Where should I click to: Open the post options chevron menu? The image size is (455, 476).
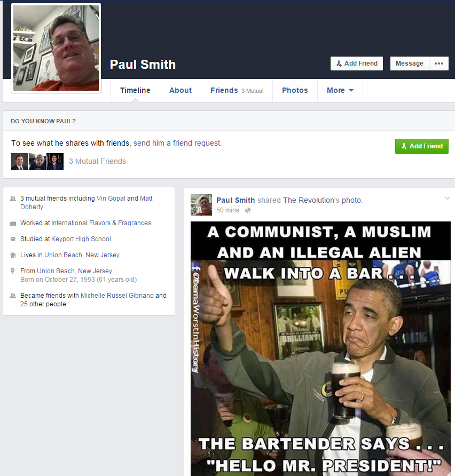pos(447,199)
